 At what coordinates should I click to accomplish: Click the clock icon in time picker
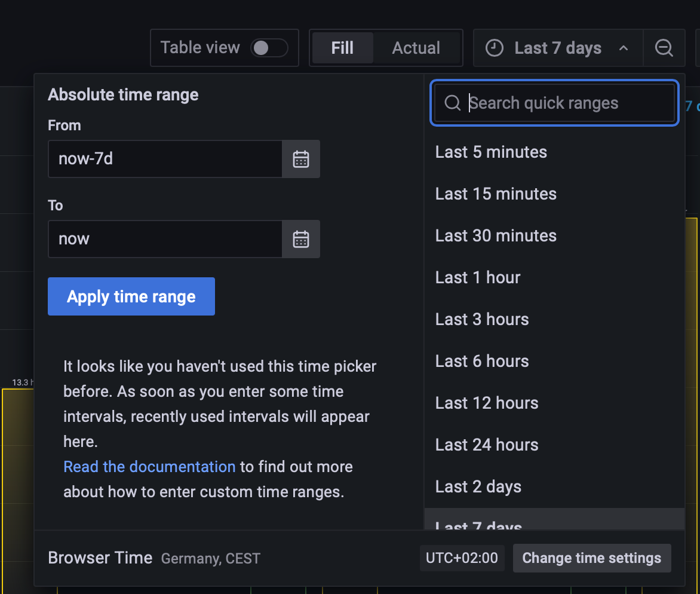[494, 48]
